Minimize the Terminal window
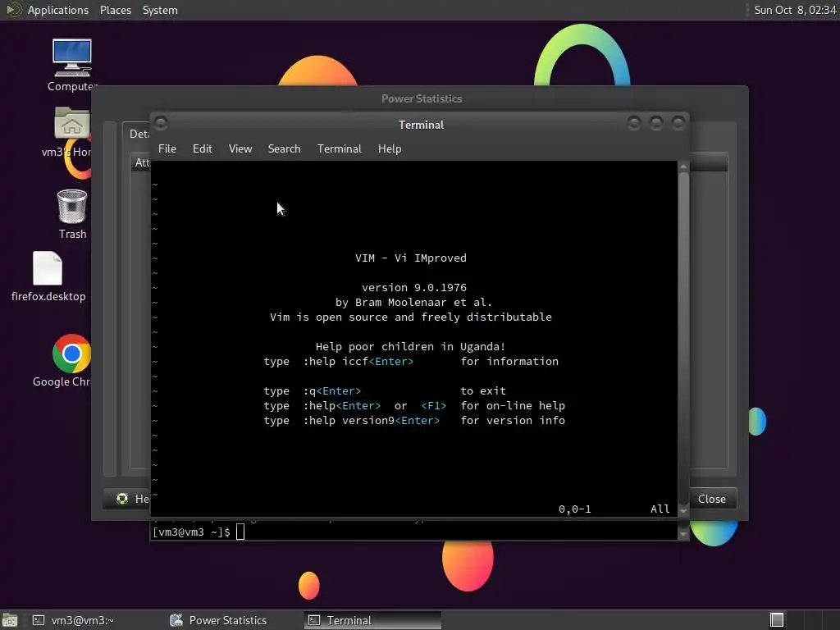The image size is (840, 630). pyautogui.click(x=634, y=124)
